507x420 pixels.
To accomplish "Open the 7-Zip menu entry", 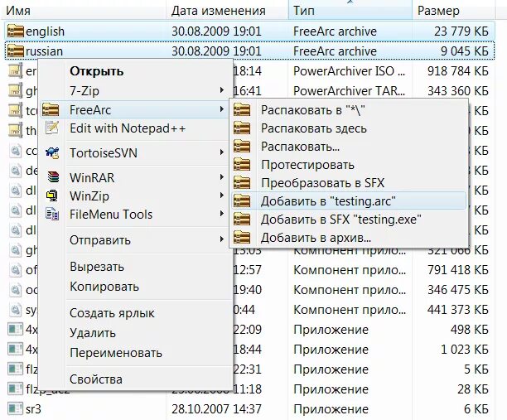I will (x=135, y=91).
